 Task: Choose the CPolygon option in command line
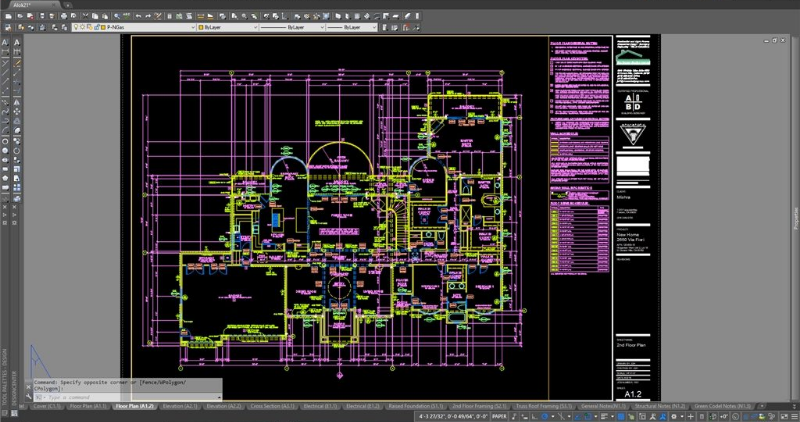[x=46, y=388]
